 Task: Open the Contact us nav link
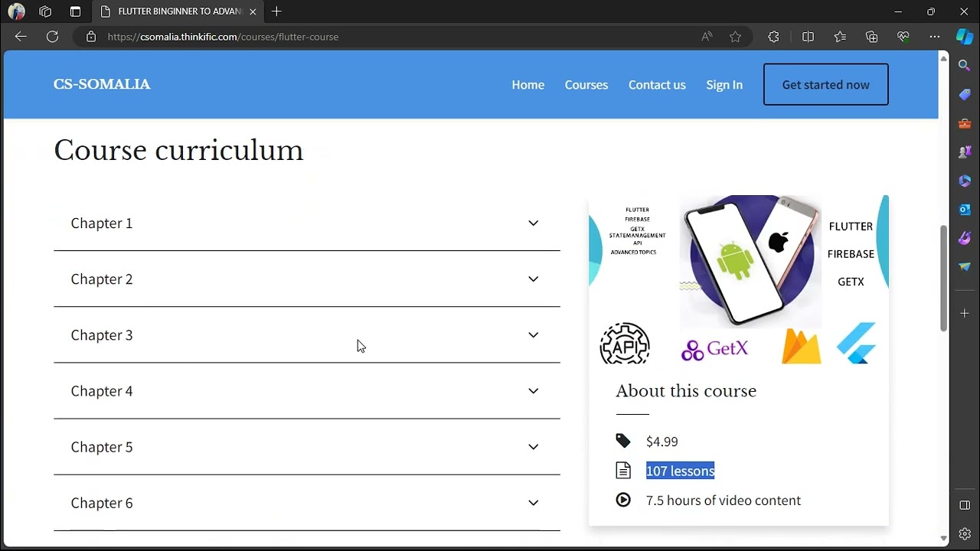point(657,85)
